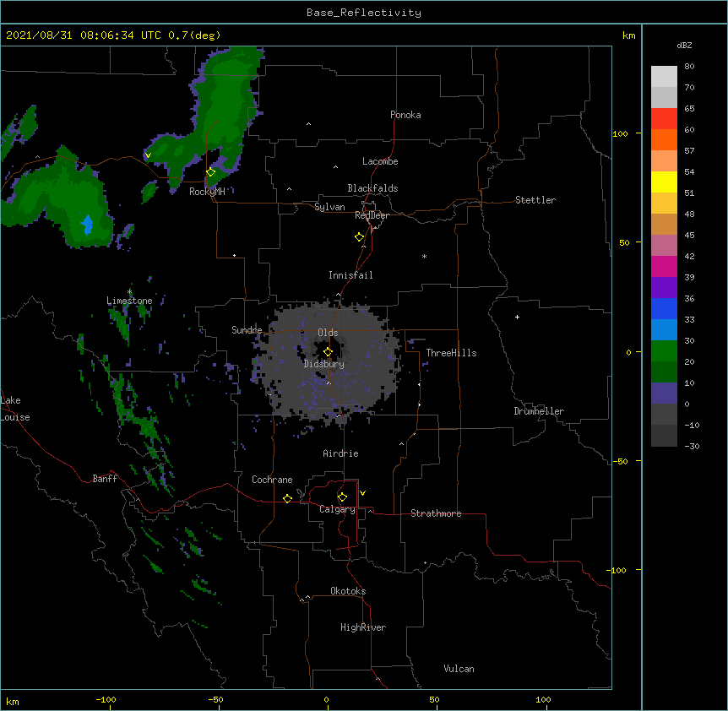Click the Banff town label
Viewport: 728px width, 711px height.
pos(105,479)
